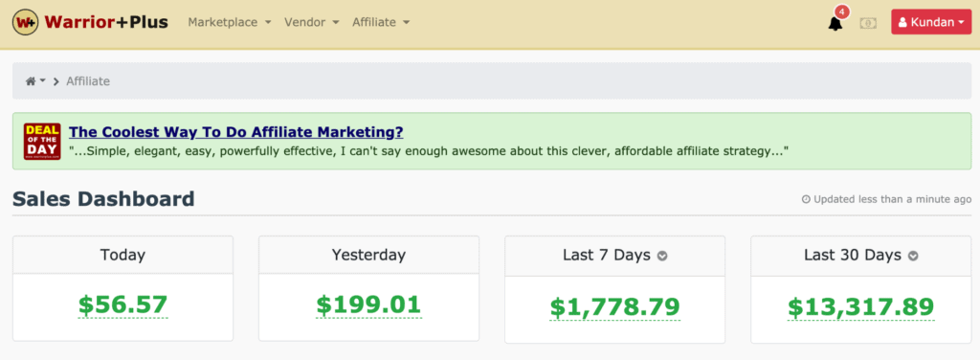980x360 pixels.
Task: Click the $1,778.79 last 7 days amount
Action: [x=615, y=307]
